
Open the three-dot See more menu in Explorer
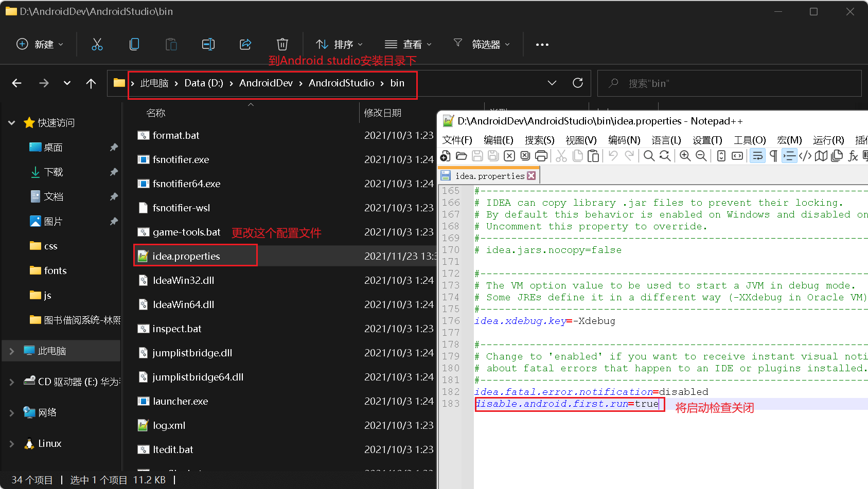(x=542, y=44)
